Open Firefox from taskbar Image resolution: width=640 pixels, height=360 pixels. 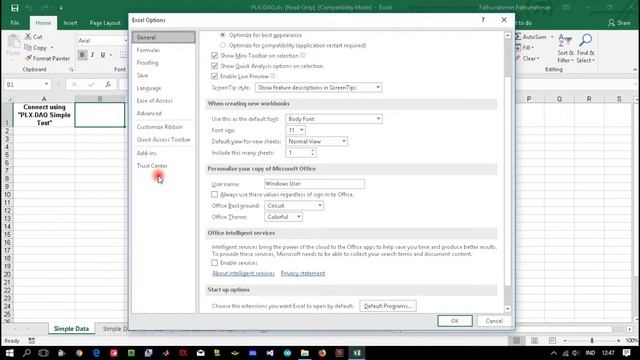tap(322, 353)
